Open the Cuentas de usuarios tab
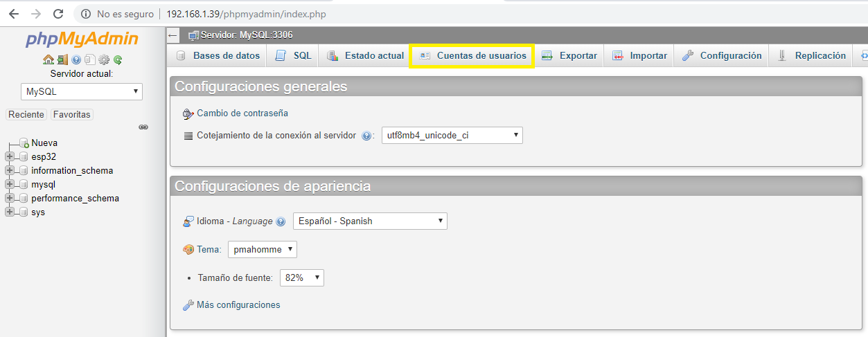 coord(472,56)
